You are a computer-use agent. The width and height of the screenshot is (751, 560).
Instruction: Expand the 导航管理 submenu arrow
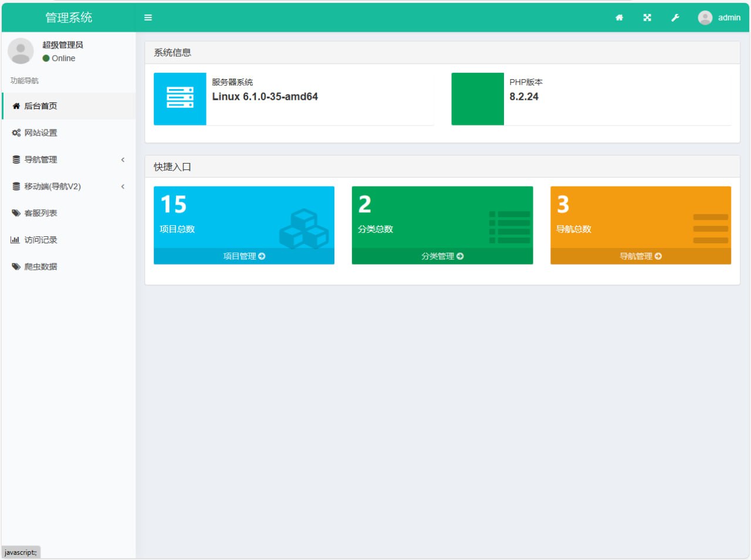click(x=123, y=159)
